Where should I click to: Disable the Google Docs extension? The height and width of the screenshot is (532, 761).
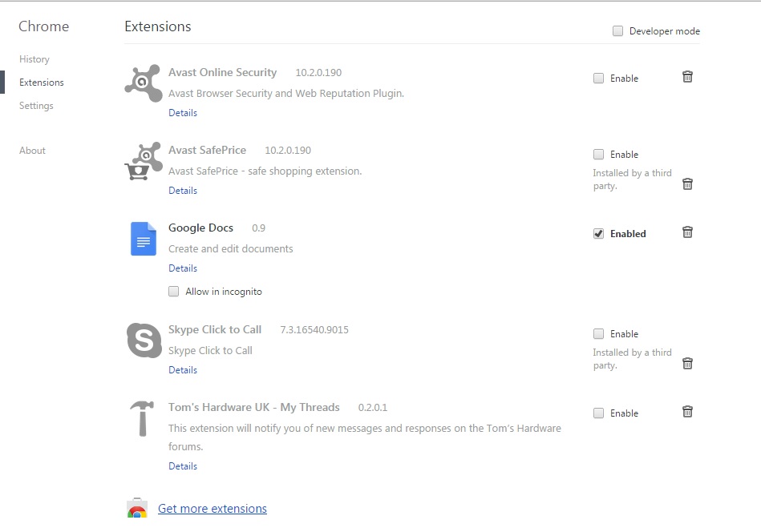tap(599, 234)
